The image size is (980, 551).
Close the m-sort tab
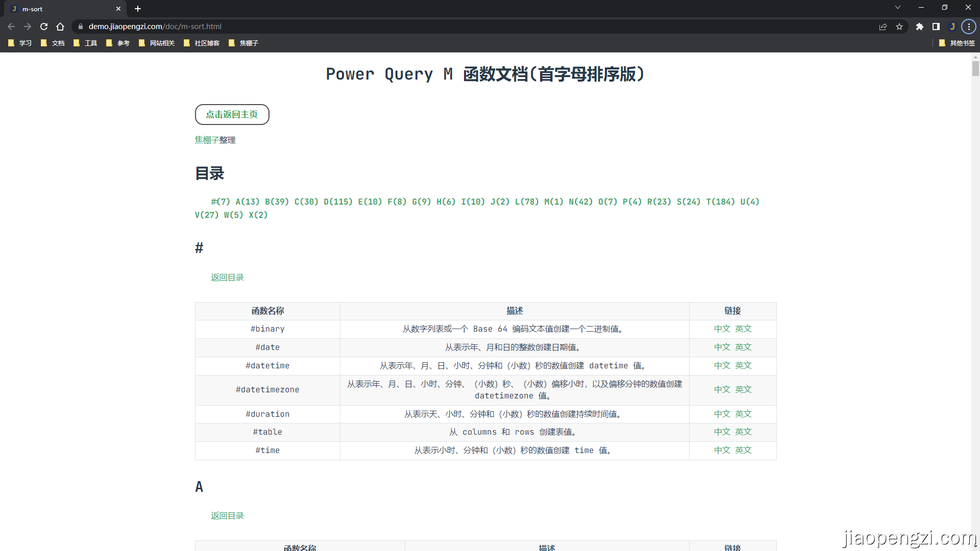click(x=118, y=9)
